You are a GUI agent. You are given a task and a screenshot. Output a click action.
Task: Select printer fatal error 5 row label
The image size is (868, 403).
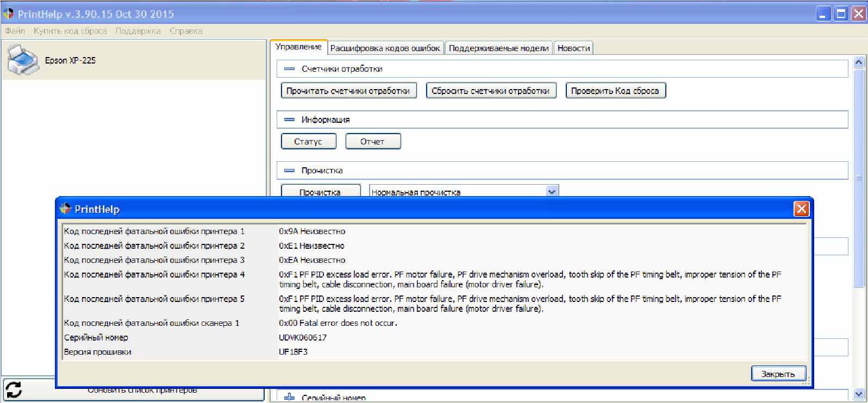tap(154, 299)
